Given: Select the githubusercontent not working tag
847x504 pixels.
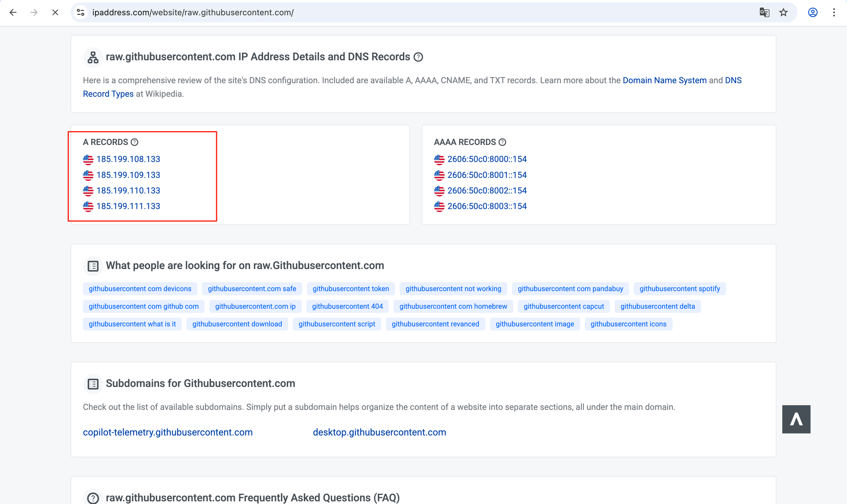Looking at the screenshot, I should pos(453,289).
